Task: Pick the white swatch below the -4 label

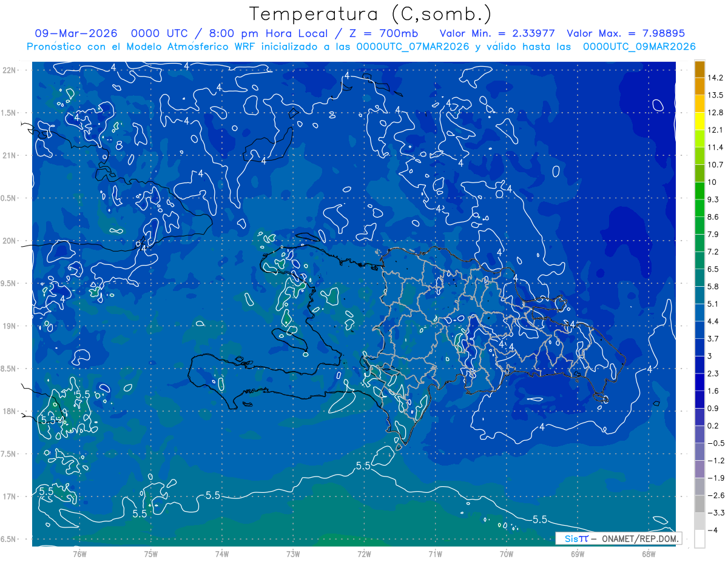Action: [699, 539]
